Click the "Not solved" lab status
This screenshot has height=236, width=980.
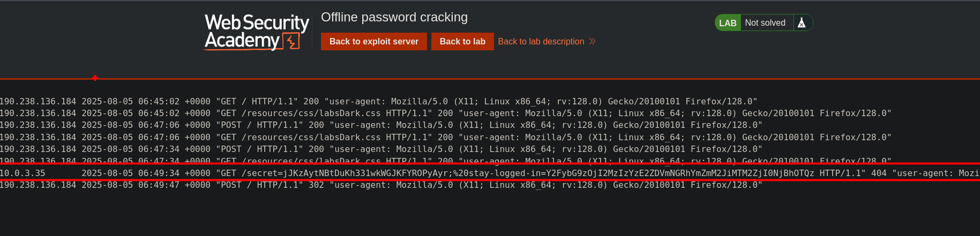(765, 22)
